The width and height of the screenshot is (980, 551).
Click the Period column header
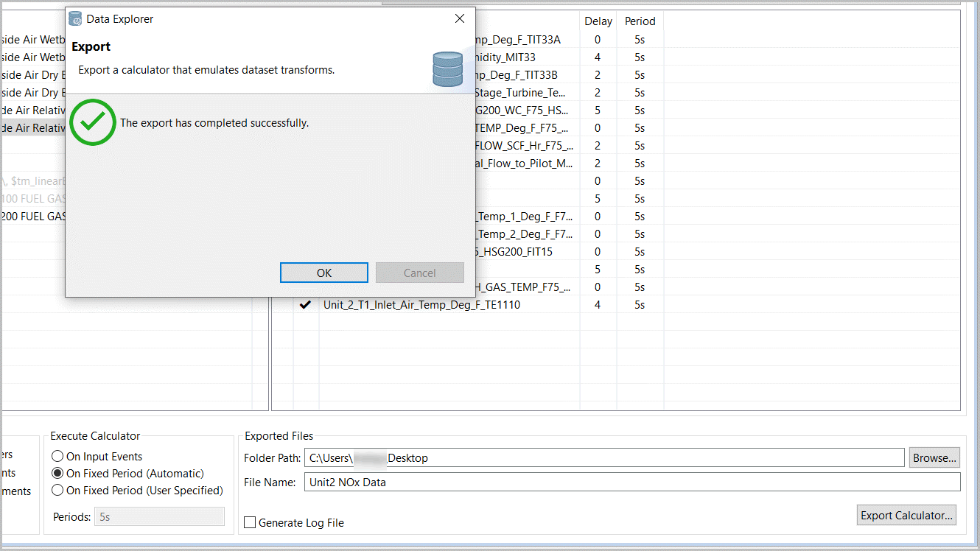[640, 21]
